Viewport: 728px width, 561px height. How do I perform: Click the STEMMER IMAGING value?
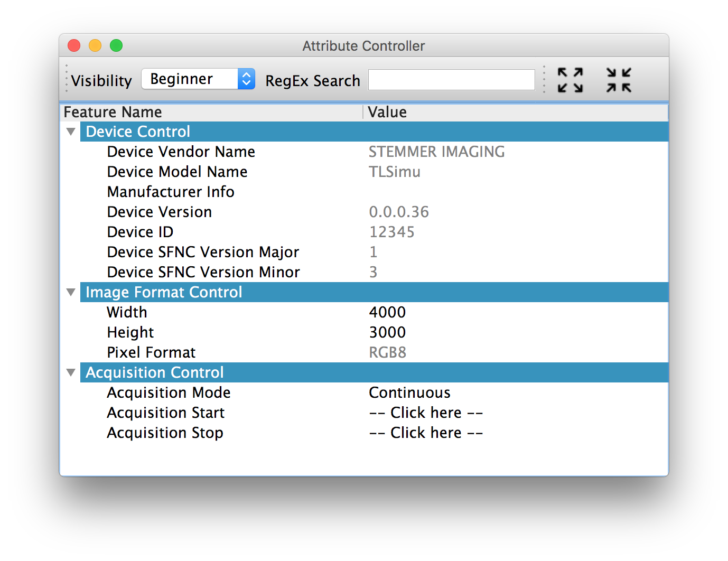coord(436,152)
